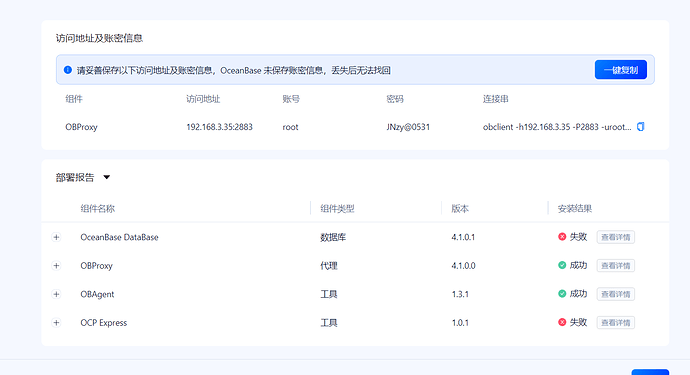This screenshot has height=375, width=690.
Task: Click the 部署报告 heading text
Action: coord(75,177)
